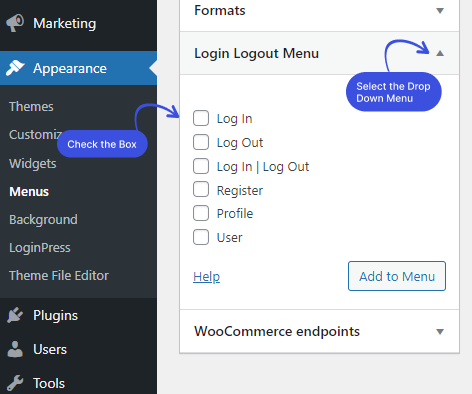Tick the Register checkbox

201,190
